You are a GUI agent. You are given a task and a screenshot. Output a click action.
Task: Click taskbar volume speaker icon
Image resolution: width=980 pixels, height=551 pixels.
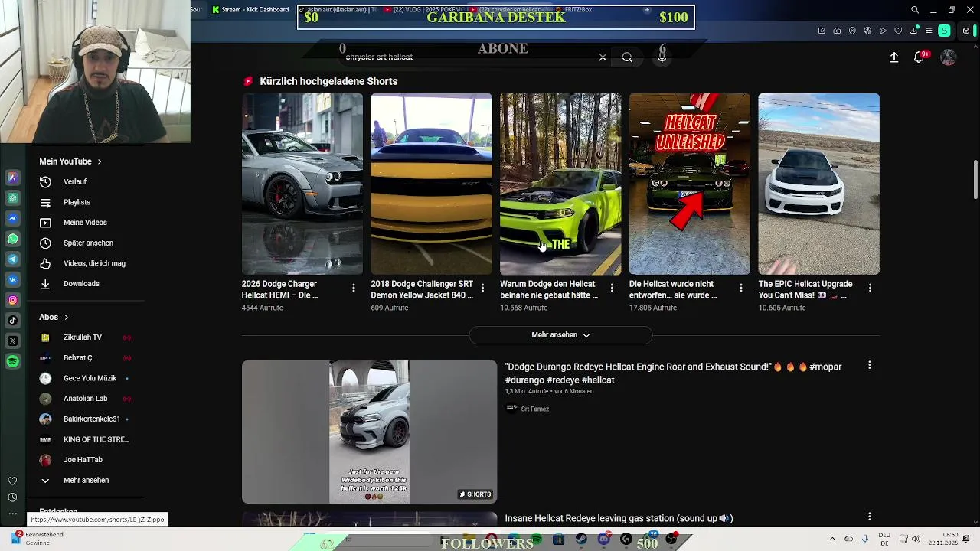pyautogui.click(x=916, y=539)
